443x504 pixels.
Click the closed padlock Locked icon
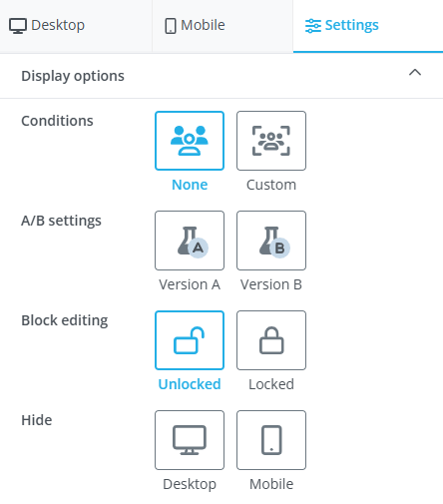tap(271, 340)
